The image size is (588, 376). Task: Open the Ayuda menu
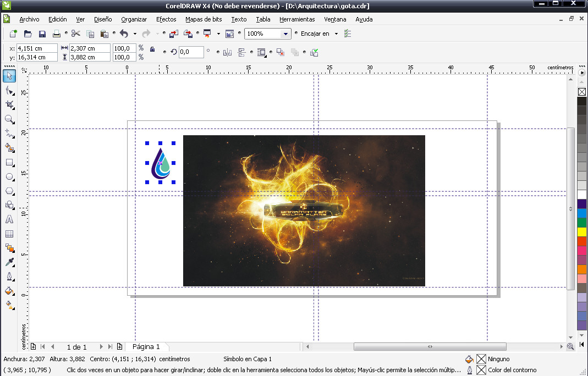click(364, 19)
